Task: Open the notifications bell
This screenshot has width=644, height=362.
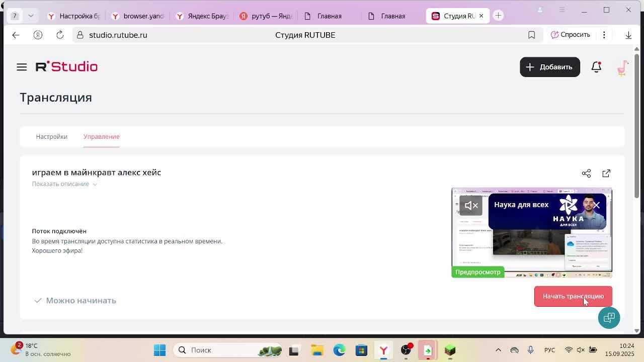Action: point(596,67)
